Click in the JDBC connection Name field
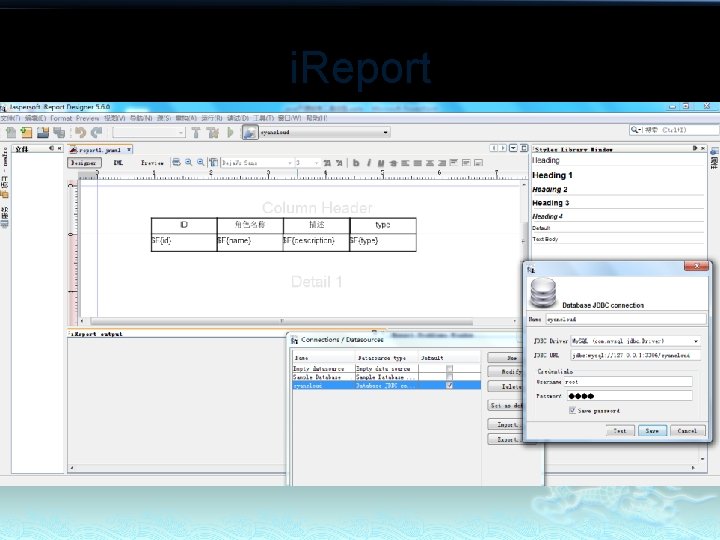This screenshot has width=720, height=540. [x=626, y=319]
